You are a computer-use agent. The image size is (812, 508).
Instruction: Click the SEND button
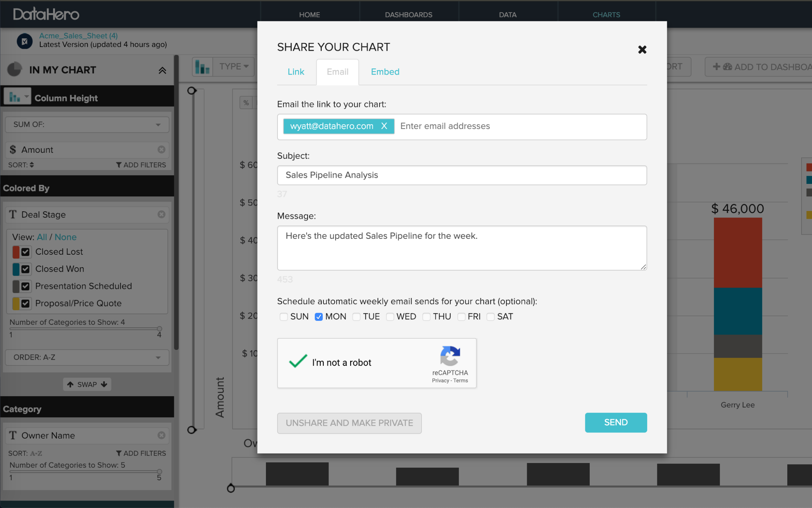615,422
